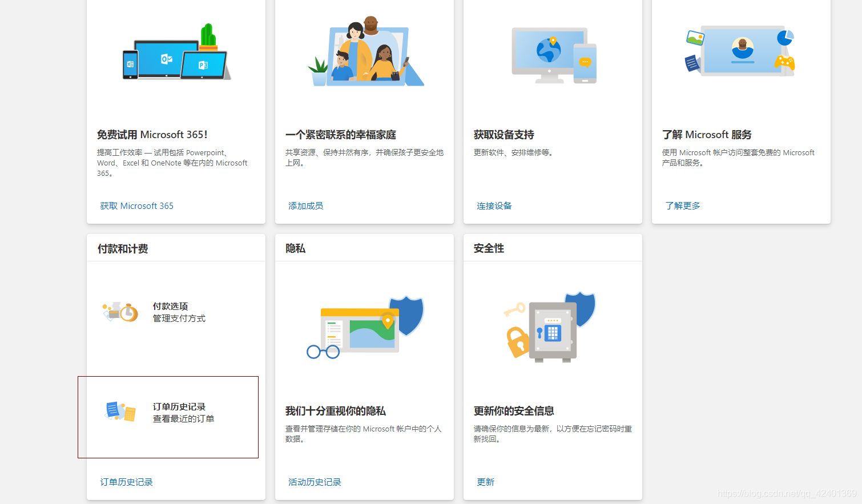Screen dimensions: 862x504
Task: Click the 添加成员 link
Action: (x=305, y=206)
